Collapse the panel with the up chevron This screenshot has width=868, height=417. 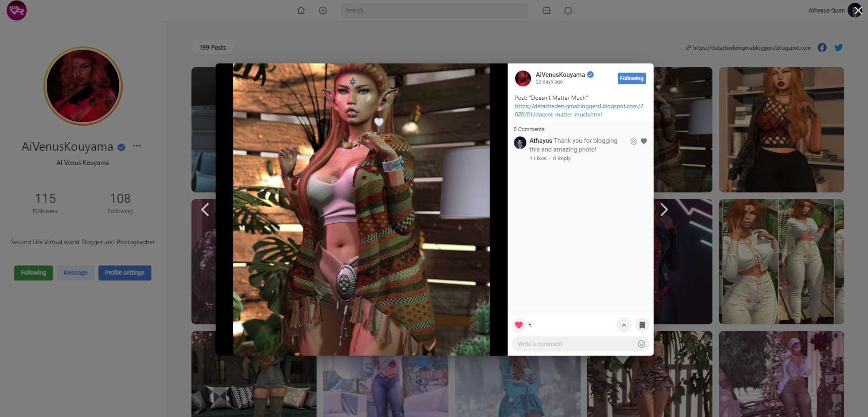(x=624, y=325)
